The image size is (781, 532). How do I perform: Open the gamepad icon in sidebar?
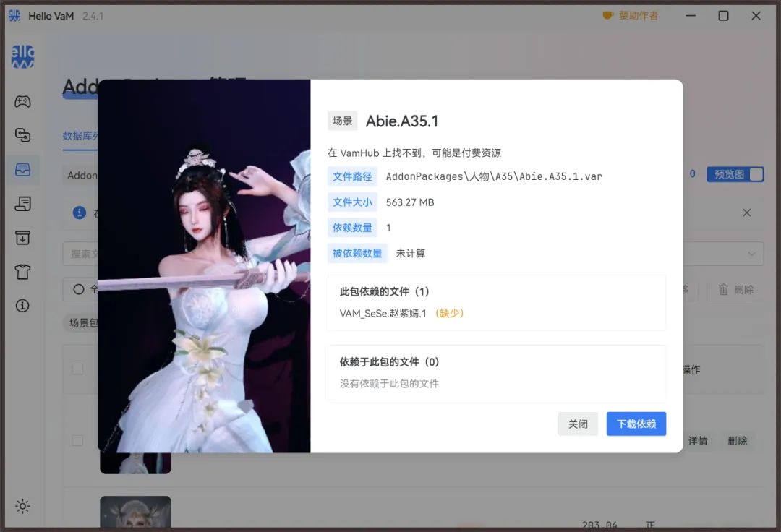[22, 101]
